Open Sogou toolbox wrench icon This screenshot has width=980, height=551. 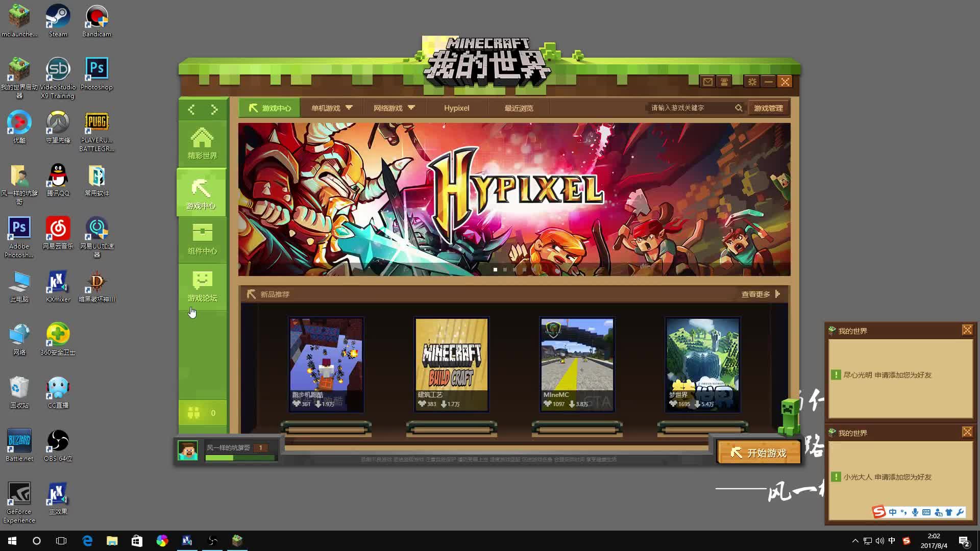(x=960, y=512)
